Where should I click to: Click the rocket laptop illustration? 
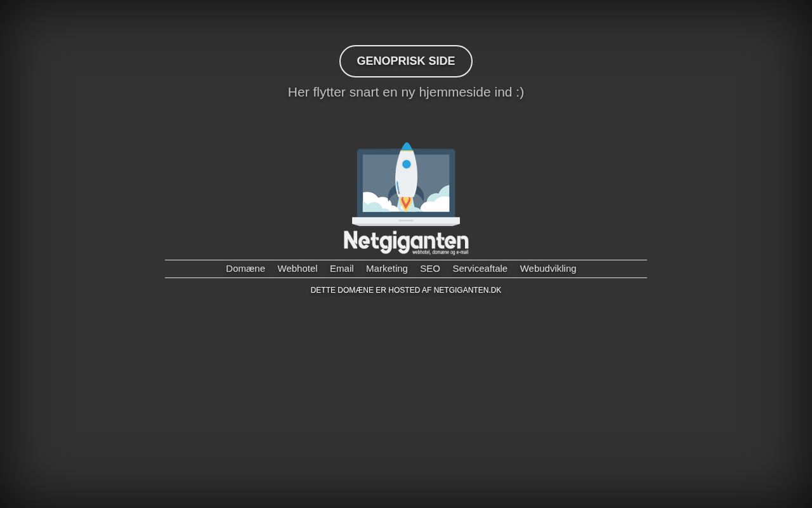click(x=406, y=184)
